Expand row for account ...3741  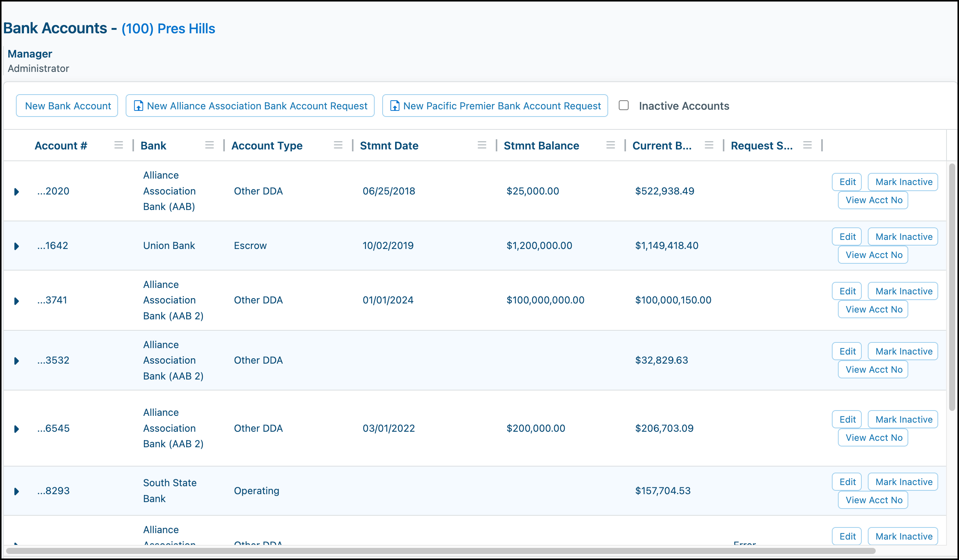tap(16, 301)
